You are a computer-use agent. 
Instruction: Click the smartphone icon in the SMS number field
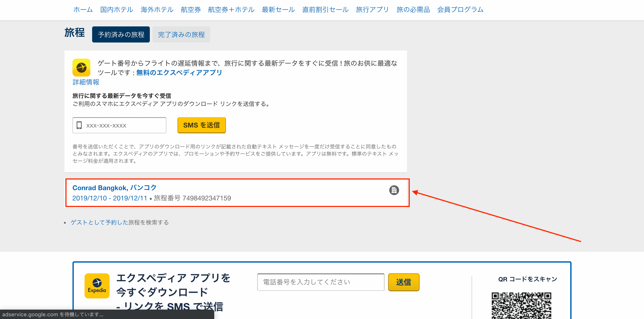(x=79, y=125)
